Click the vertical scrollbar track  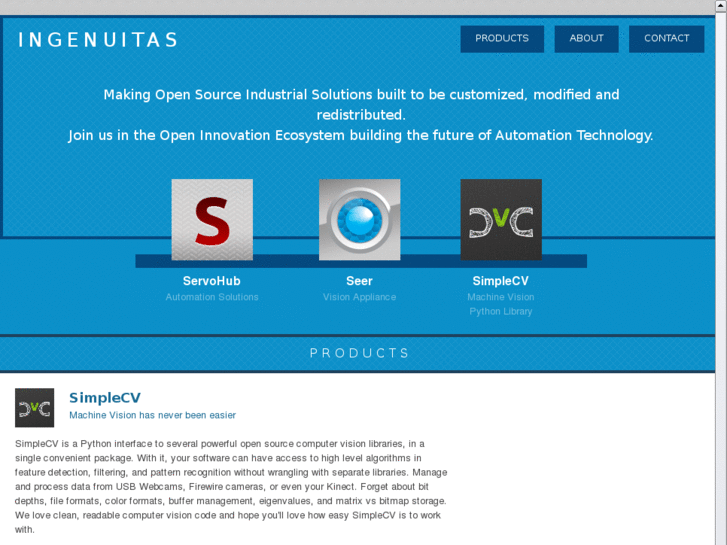click(x=721, y=278)
